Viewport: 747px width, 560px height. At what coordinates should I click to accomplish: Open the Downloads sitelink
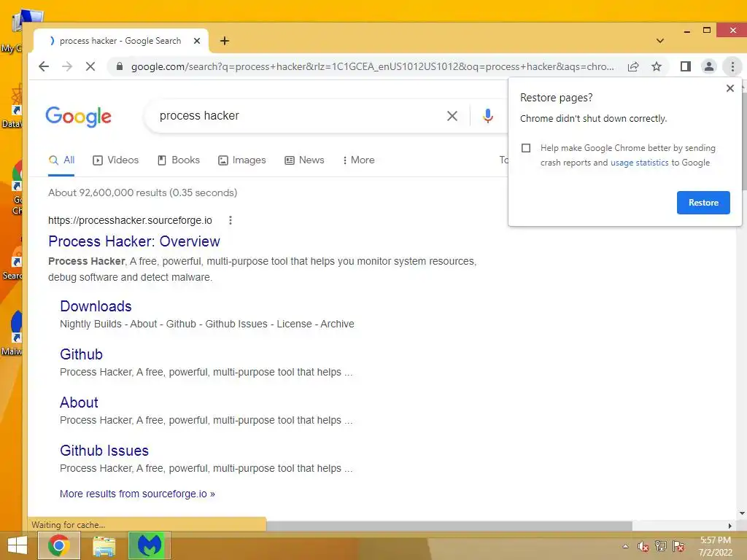(96, 306)
